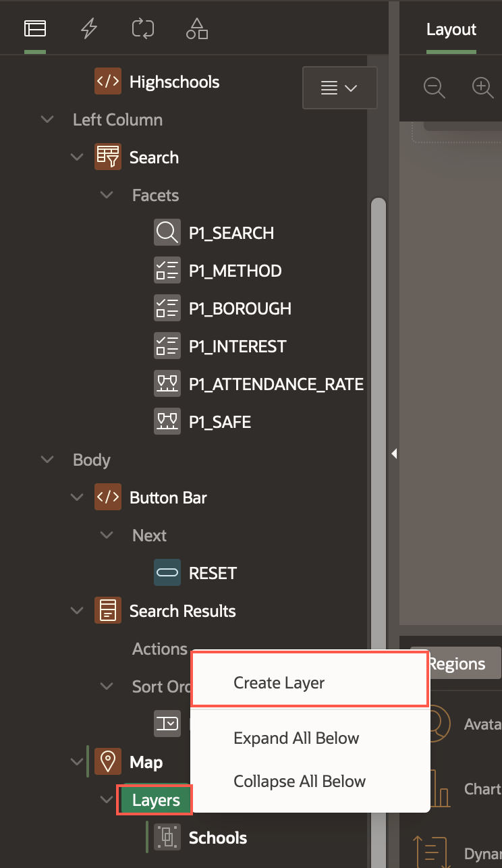Select the Schools layer under Layers
This screenshot has width=502, height=868.
click(218, 838)
